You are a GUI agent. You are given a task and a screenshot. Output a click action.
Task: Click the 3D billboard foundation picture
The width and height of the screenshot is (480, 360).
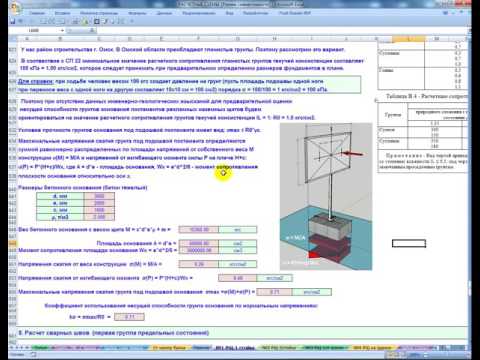(326, 196)
